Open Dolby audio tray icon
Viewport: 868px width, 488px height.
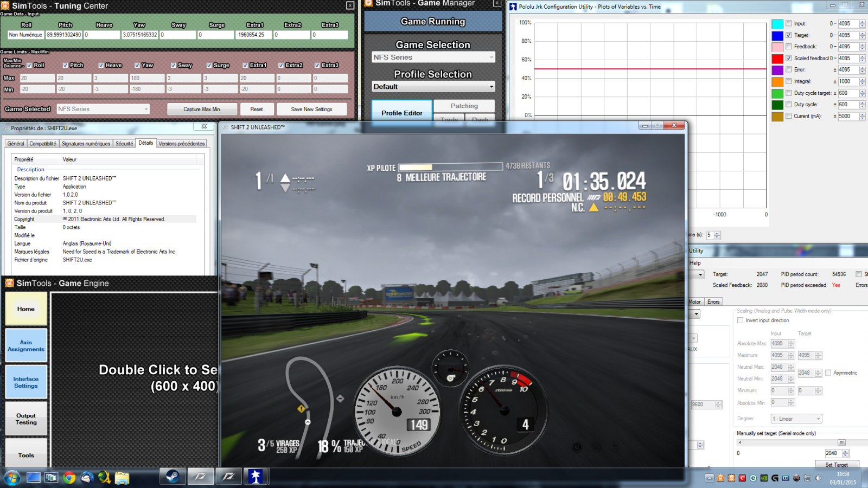[786, 478]
